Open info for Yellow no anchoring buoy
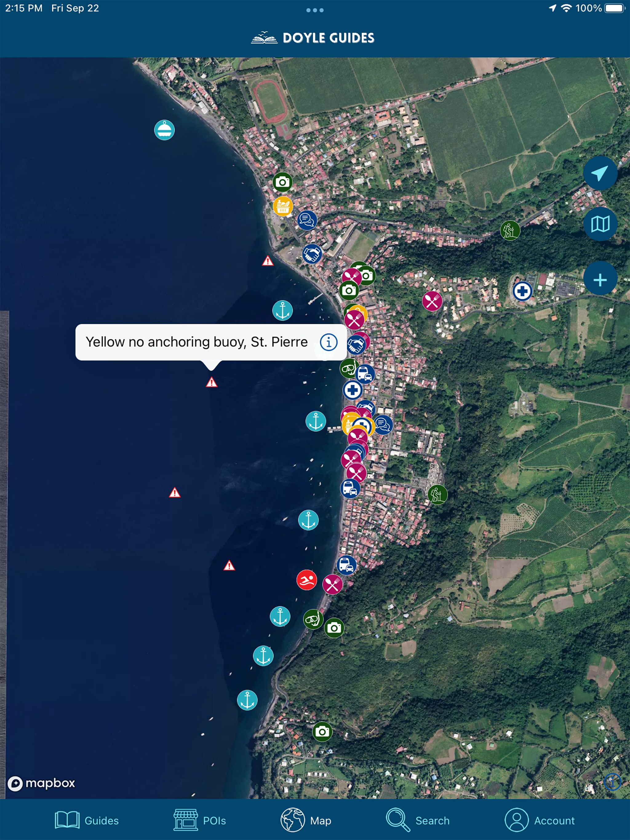Screen dimensions: 630x840 click(x=329, y=342)
